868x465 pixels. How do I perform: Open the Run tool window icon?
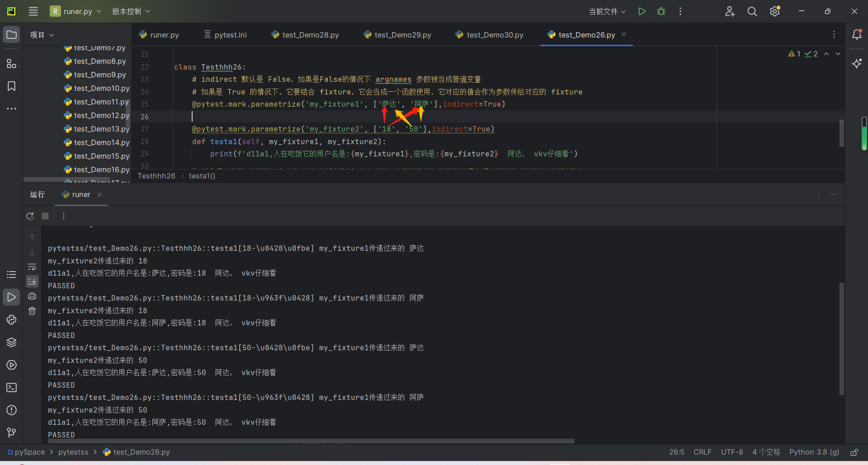12,297
